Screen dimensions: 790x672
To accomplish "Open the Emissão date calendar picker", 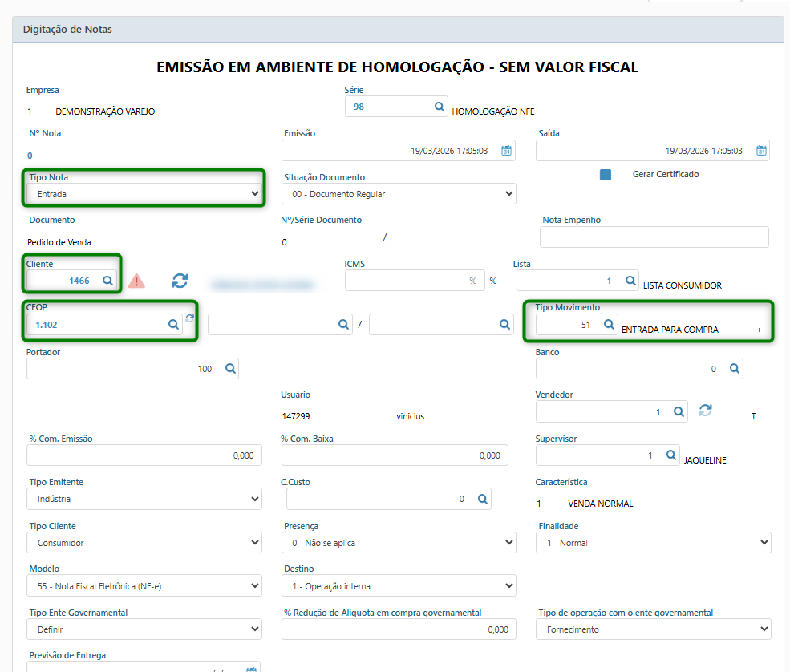I will (506, 151).
